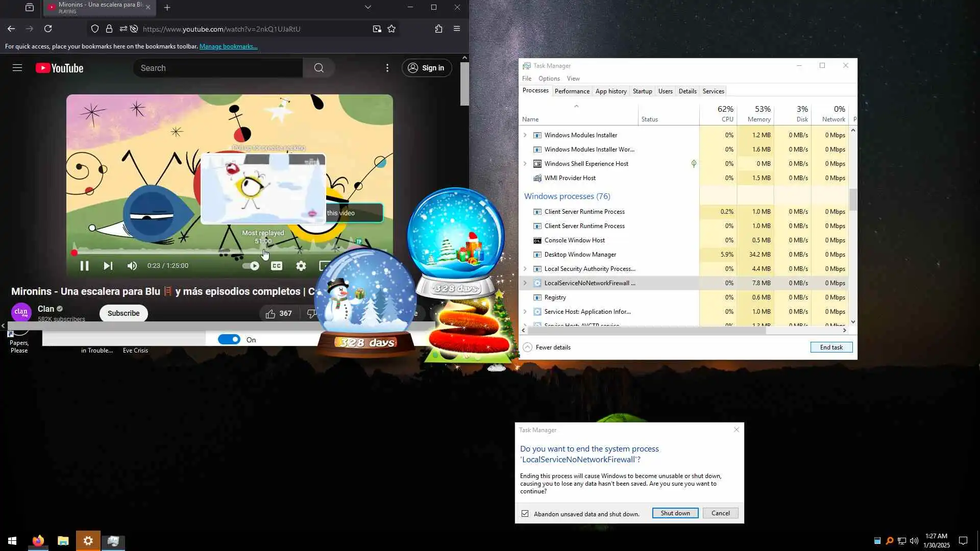This screenshot has width=980, height=551.
Task: Mute the video volume
Action: [x=132, y=266]
